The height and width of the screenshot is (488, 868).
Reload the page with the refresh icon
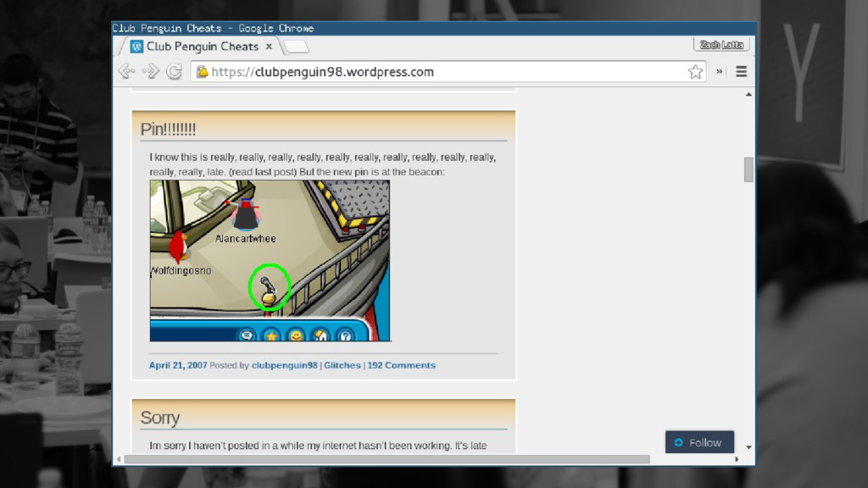(x=175, y=71)
